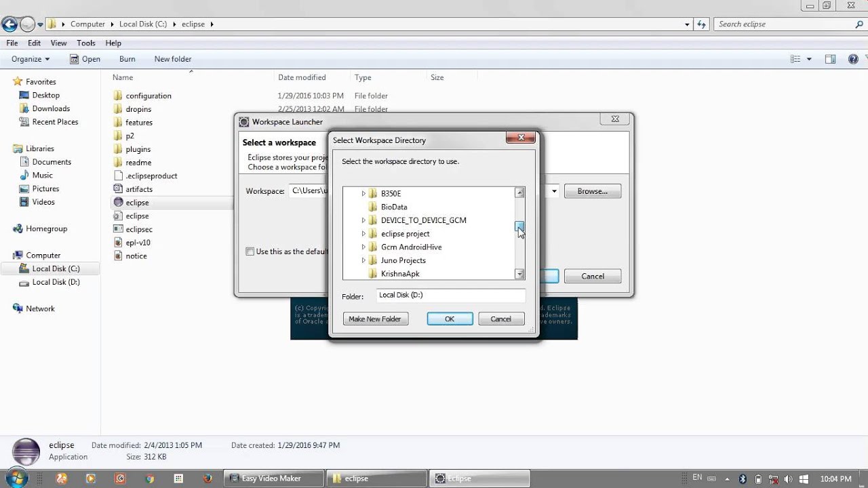
Task: Click Cancel in Workspace Launcher dialog
Action: point(593,276)
